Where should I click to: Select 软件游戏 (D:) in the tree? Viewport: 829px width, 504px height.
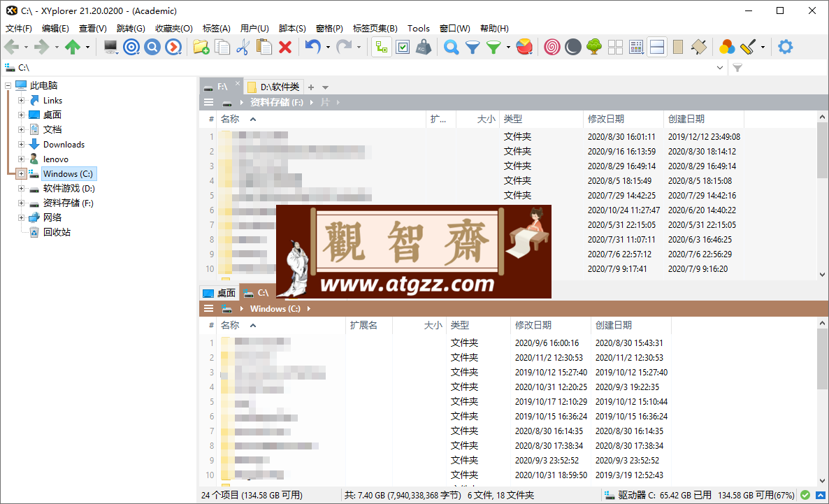click(69, 188)
